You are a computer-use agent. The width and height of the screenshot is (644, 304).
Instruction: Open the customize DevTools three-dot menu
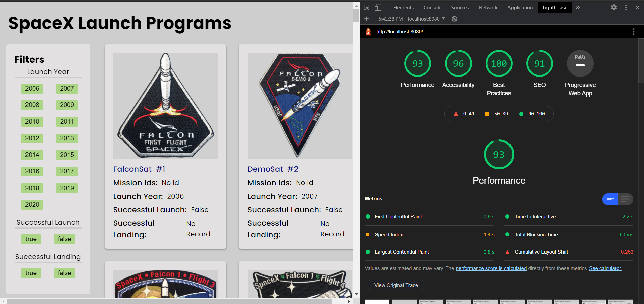tap(626, 7)
